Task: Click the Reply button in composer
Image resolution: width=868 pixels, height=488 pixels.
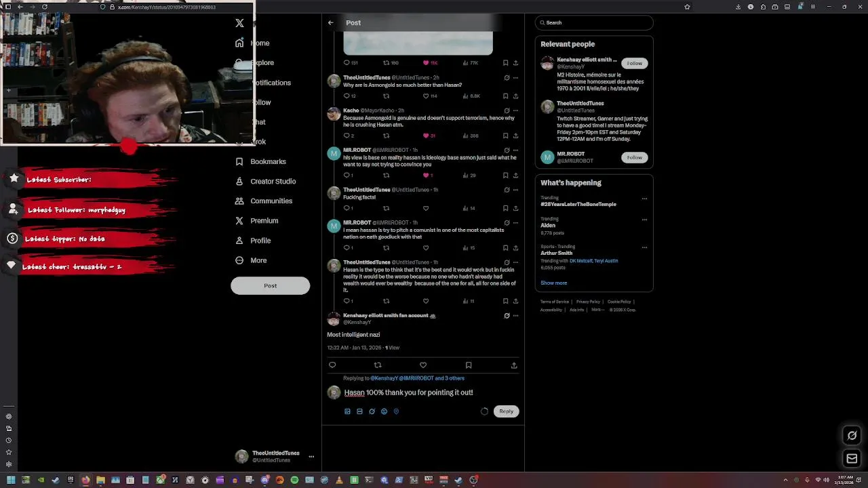Action: 507,411
